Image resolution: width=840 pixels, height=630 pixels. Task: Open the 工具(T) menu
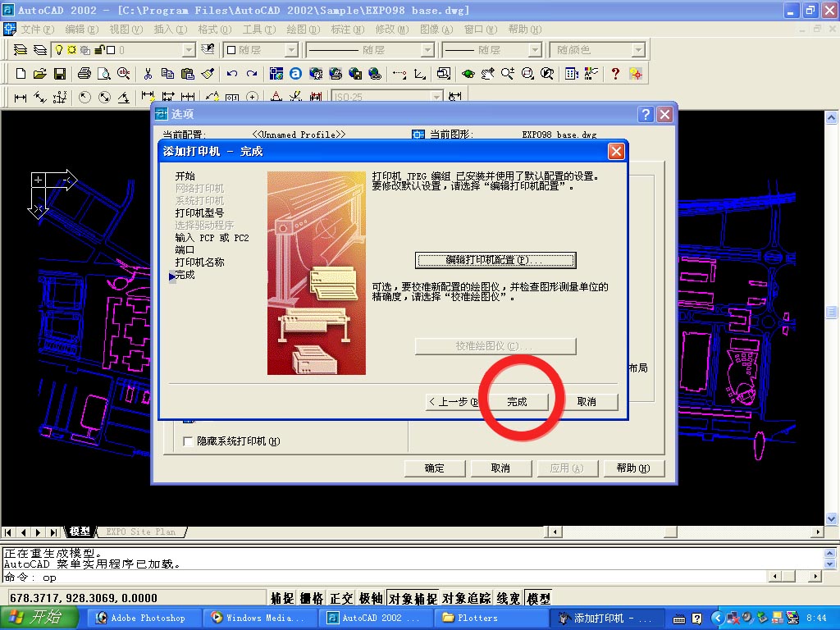click(258, 29)
